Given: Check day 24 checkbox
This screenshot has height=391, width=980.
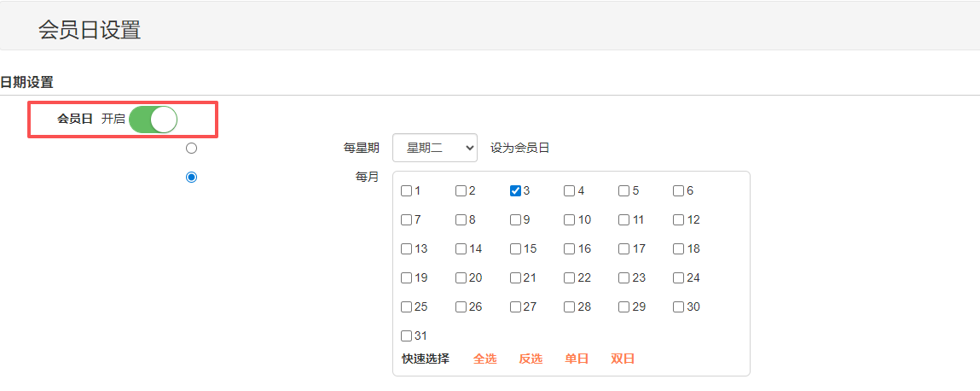Looking at the screenshot, I should (679, 278).
